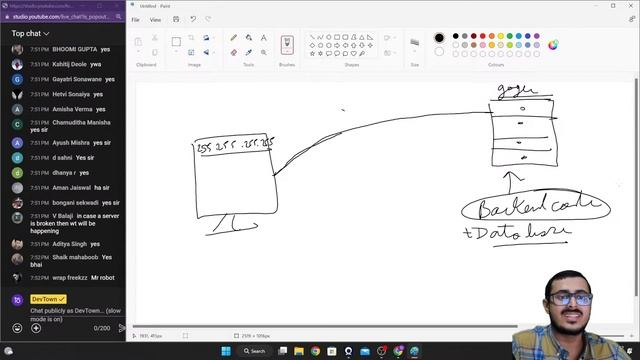Select the Pencil tool in Paint
This screenshot has height=360, width=640.
tap(233, 38)
